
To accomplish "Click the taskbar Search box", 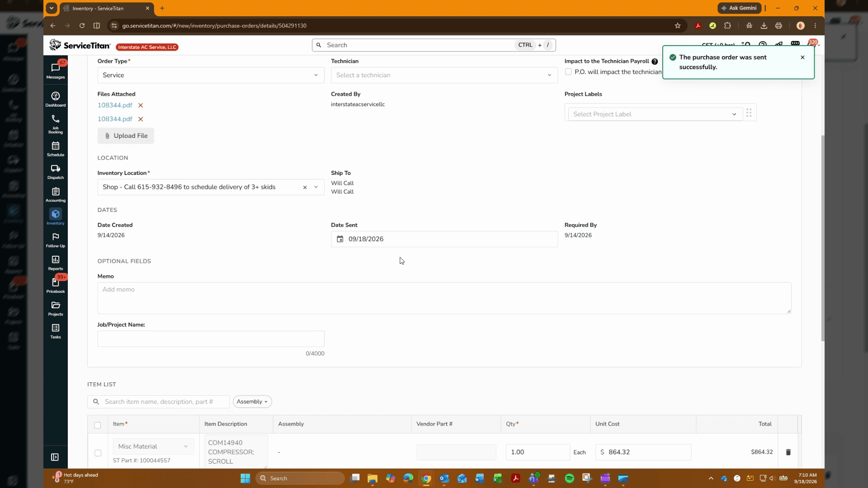I will pyautogui.click(x=300, y=479).
